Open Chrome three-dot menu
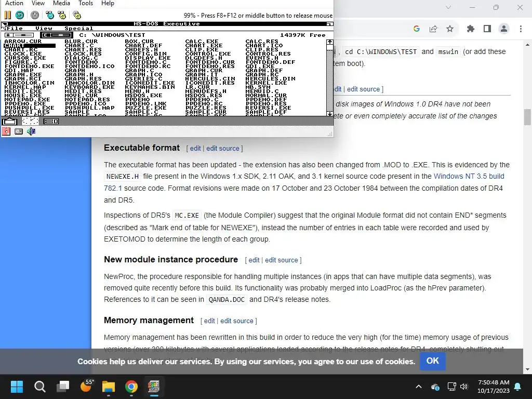 (x=521, y=29)
